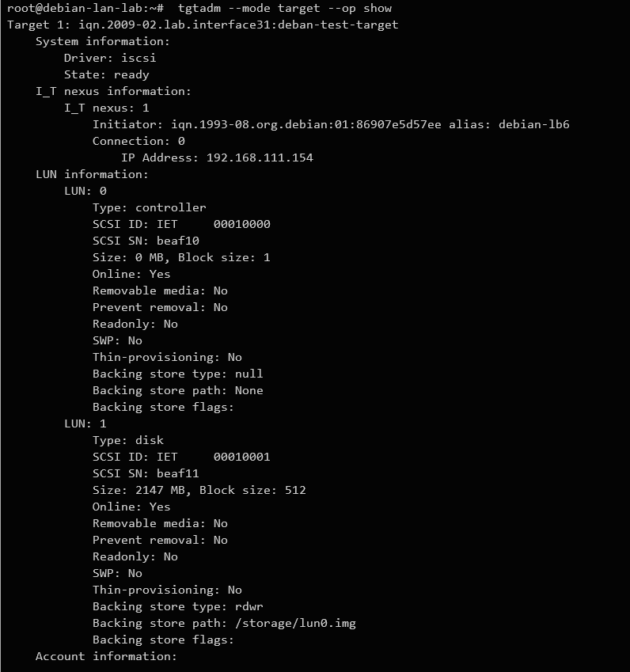Click the 'State: ready' line
630x672 pixels.
tap(106, 74)
